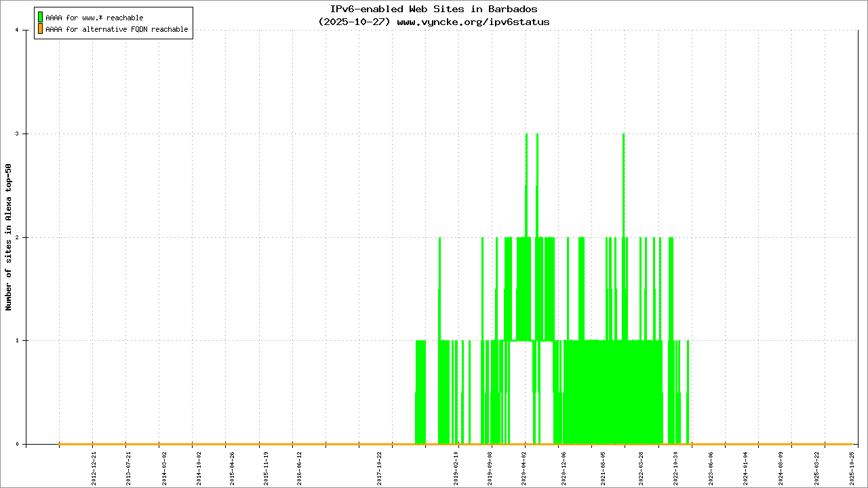Click the y-axis tick value 4
The width and height of the screenshot is (868, 488).
(25, 30)
